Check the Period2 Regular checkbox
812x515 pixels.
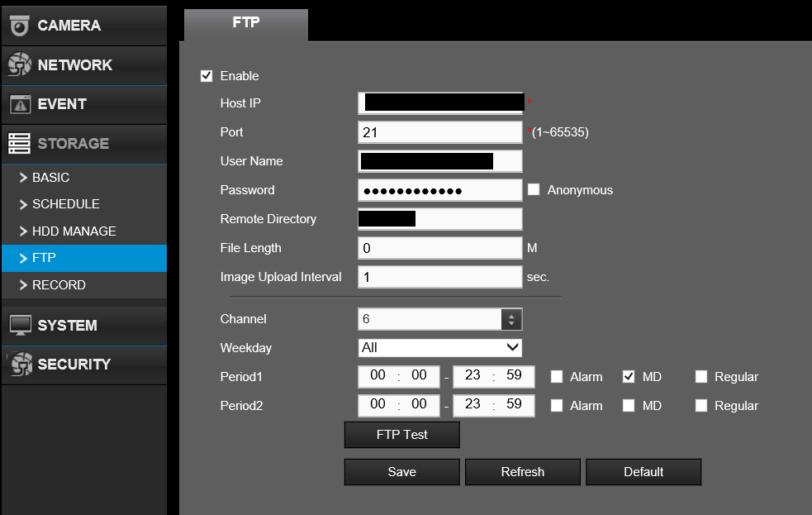point(701,406)
